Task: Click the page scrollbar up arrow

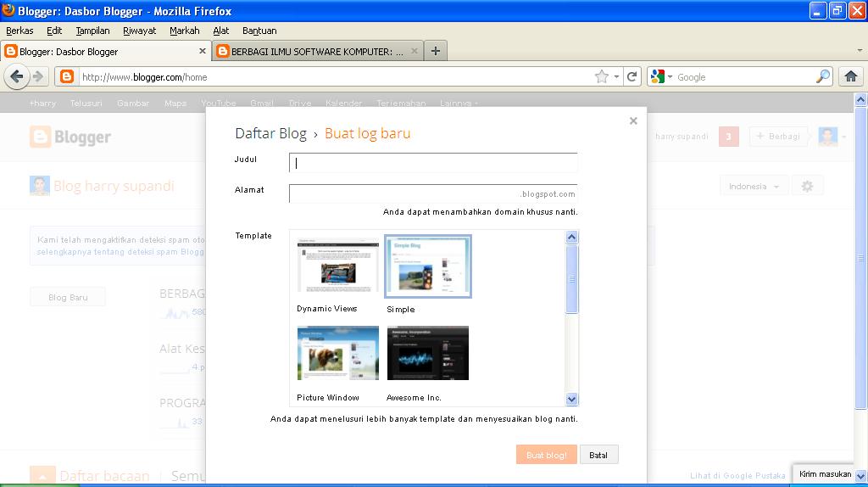Action: pyautogui.click(x=860, y=100)
